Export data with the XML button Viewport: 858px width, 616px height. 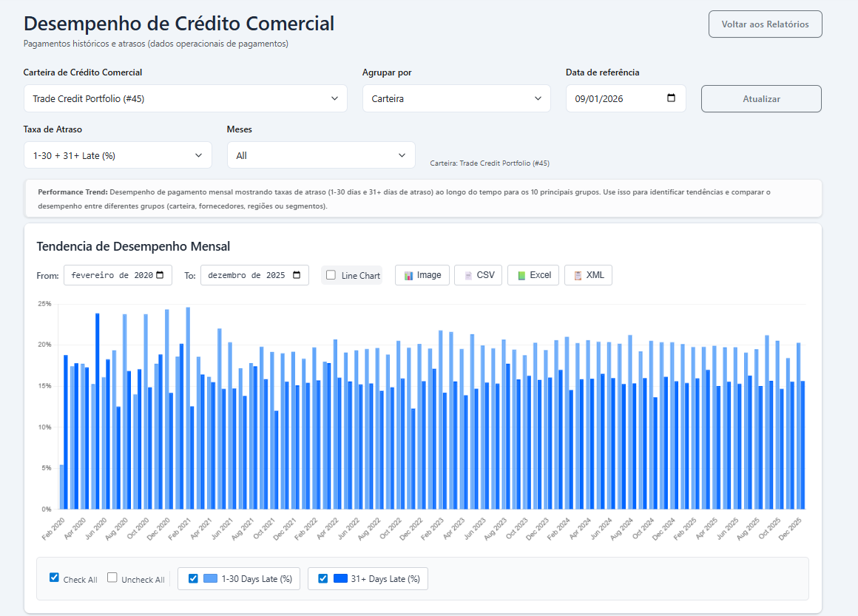(x=588, y=275)
